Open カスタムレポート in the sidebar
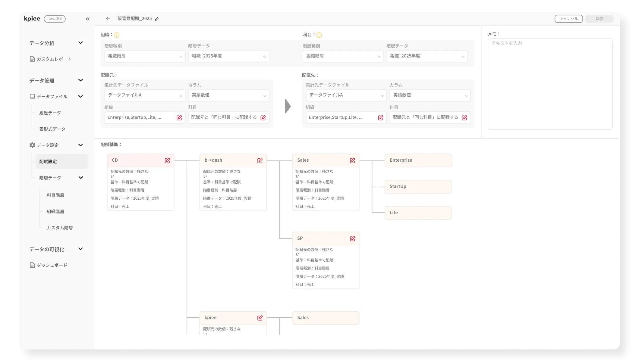Viewport: 639px width, 364px height. [54, 59]
